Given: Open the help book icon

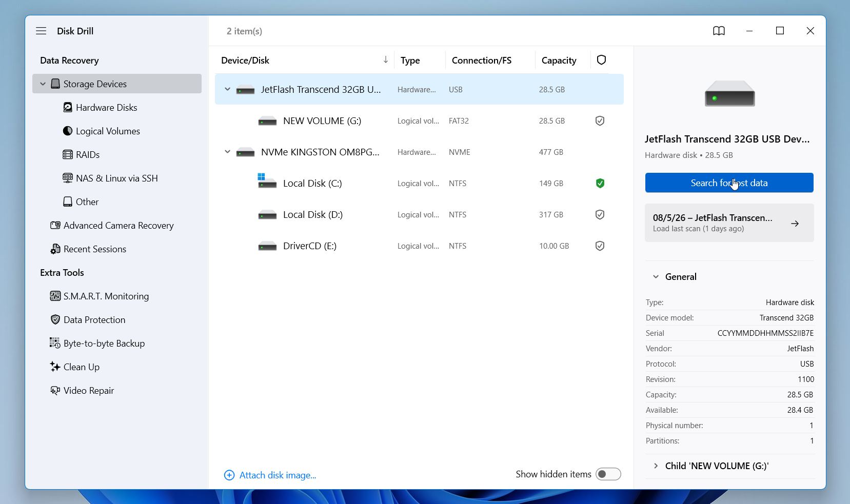Looking at the screenshot, I should coord(719,31).
